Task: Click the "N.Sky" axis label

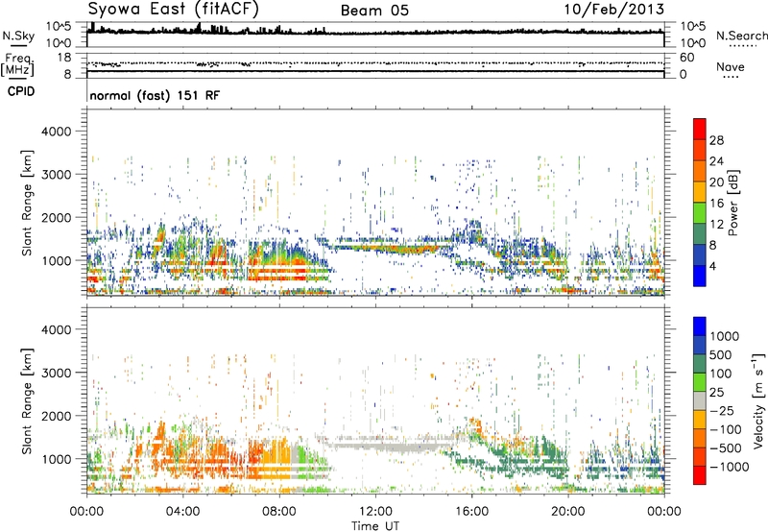Action: point(18,36)
